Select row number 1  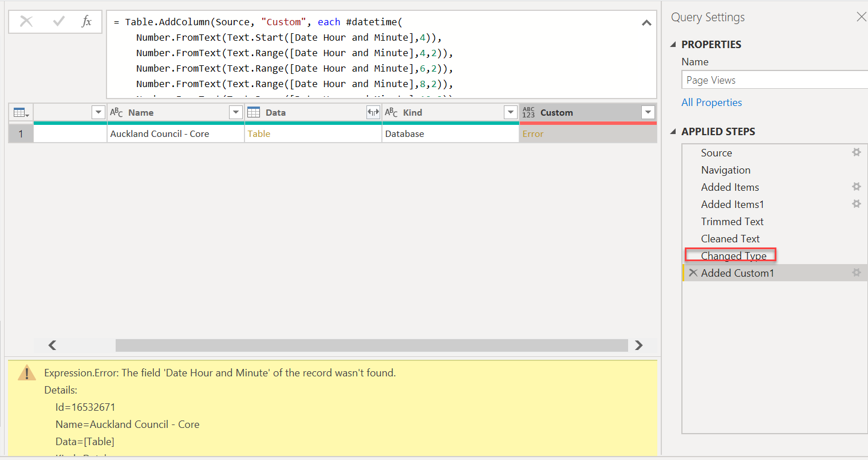[21, 133]
